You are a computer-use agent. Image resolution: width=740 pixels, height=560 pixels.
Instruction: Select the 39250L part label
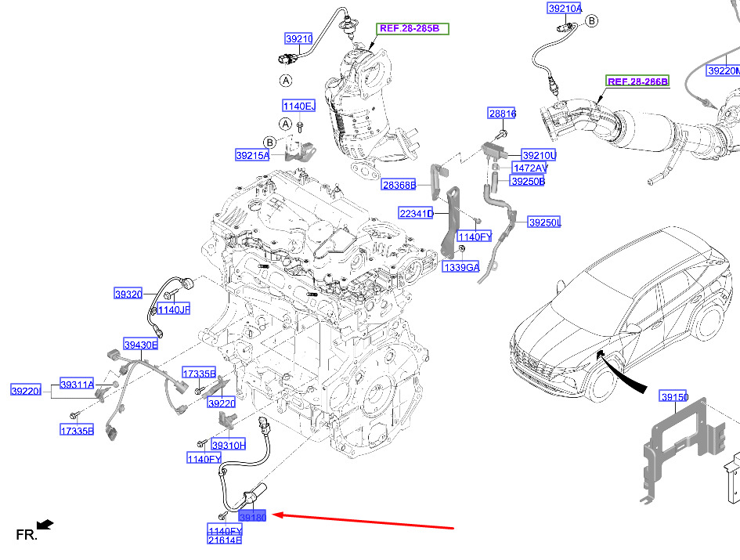pos(544,222)
